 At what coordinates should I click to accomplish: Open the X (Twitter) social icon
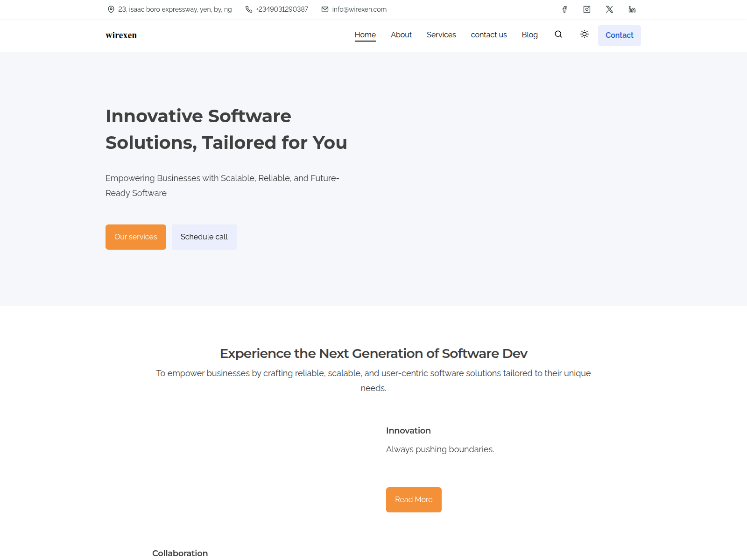tap(609, 9)
